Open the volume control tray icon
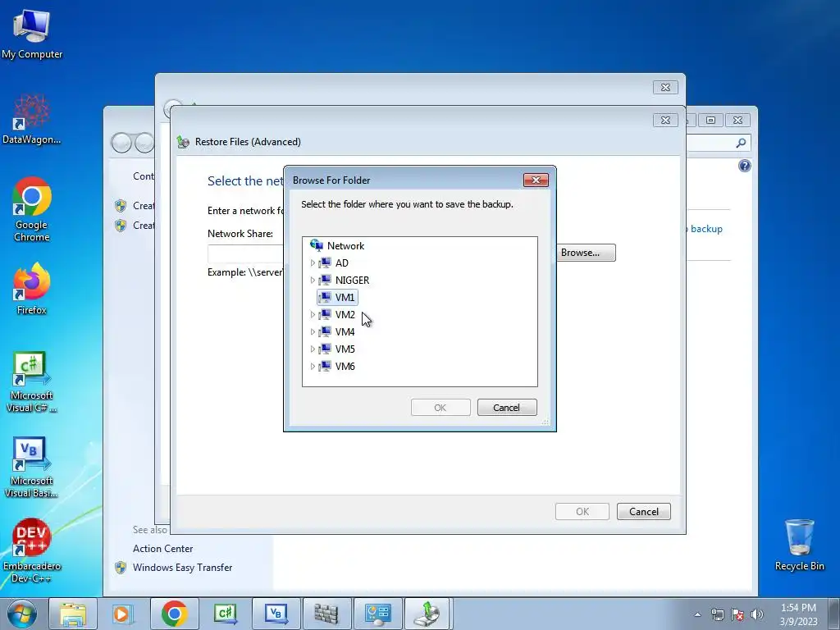Screen dimensions: 840x630 [x=757, y=614]
